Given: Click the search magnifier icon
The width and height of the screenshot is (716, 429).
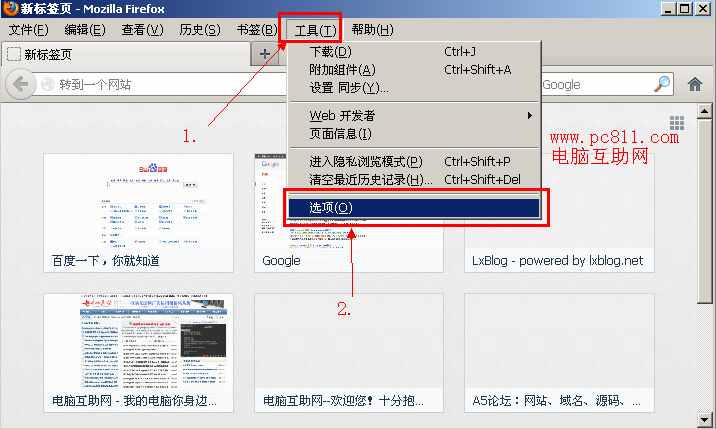Looking at the screenshot, I should click(x=661, y=84).
